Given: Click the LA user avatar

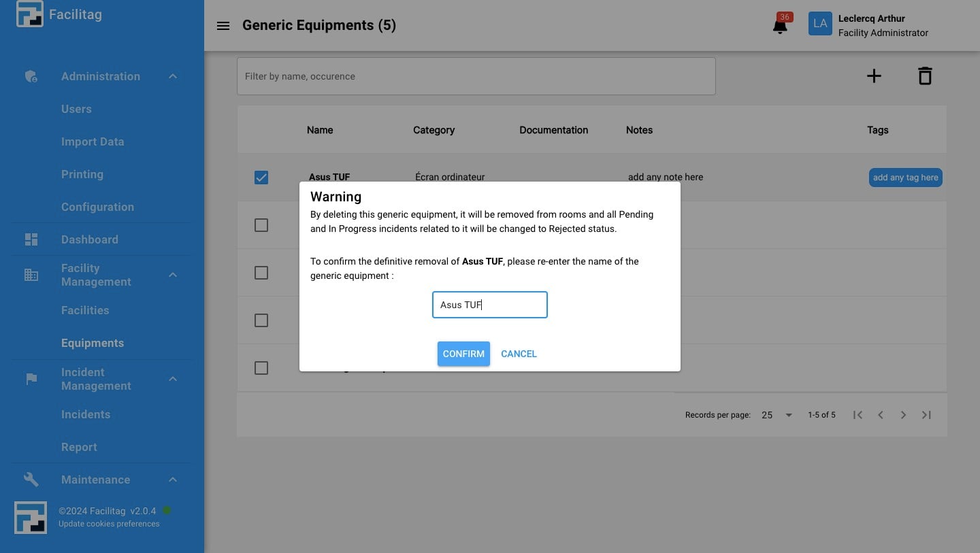Looking at the screenshot, I should point(820,23).
